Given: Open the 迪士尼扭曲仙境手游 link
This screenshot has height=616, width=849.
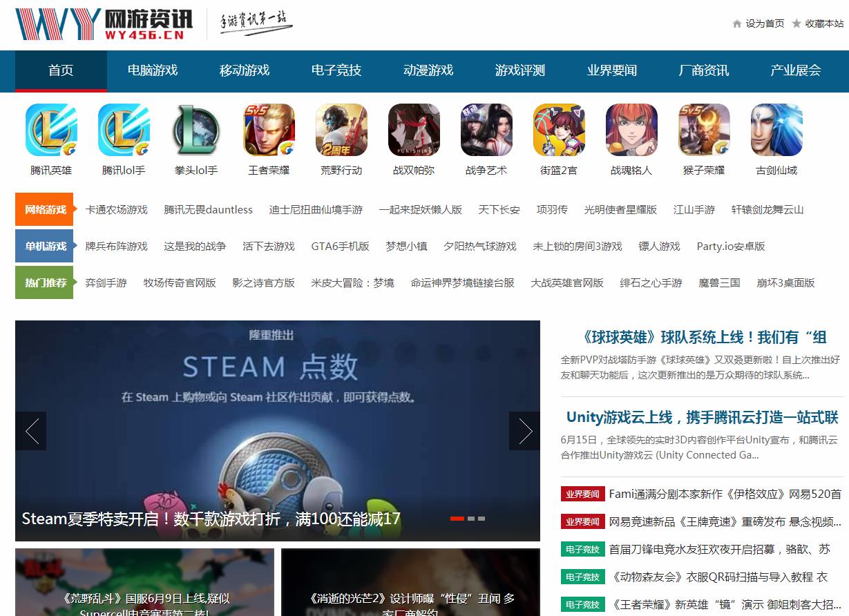Looking at the screenshot, I should point(316,210).
